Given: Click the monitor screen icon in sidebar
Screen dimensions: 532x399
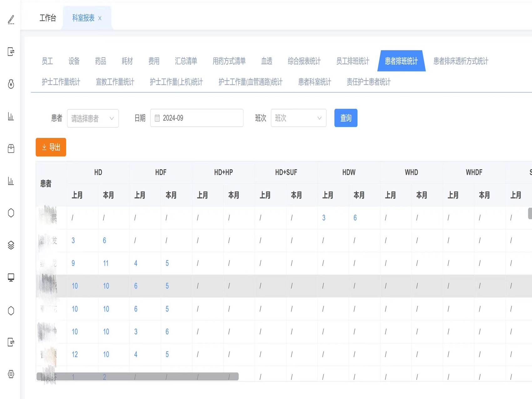Looking at the screenshot, I should coord(11,277).
